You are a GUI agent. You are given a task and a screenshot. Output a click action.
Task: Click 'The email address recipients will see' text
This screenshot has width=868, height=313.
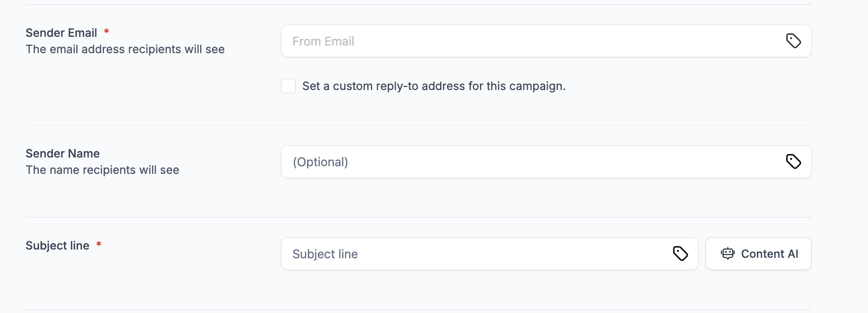click(x=125, y=49)
